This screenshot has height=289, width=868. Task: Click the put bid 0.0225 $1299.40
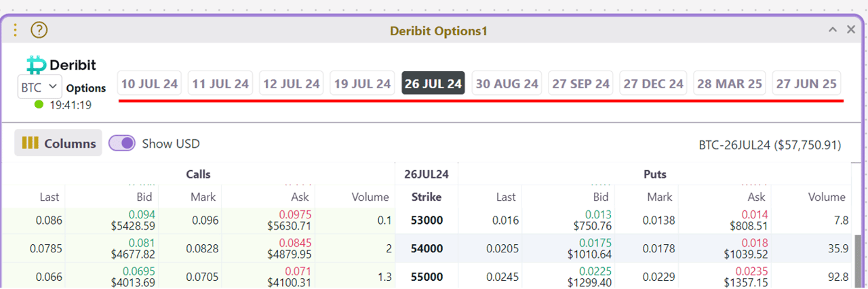pyautogui.click(x=589, y=277)
